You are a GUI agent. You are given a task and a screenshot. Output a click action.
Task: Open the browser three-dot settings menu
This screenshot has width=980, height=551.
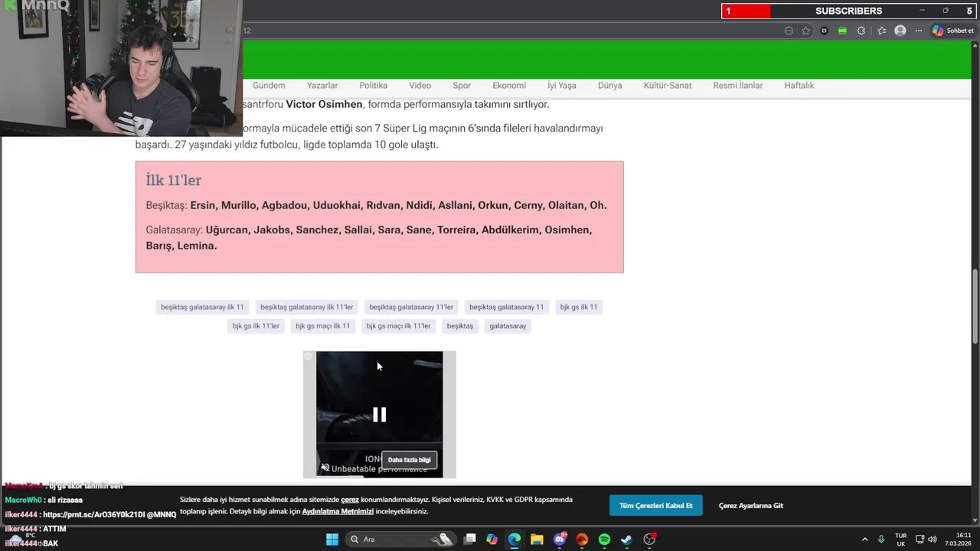click(919, 31)
